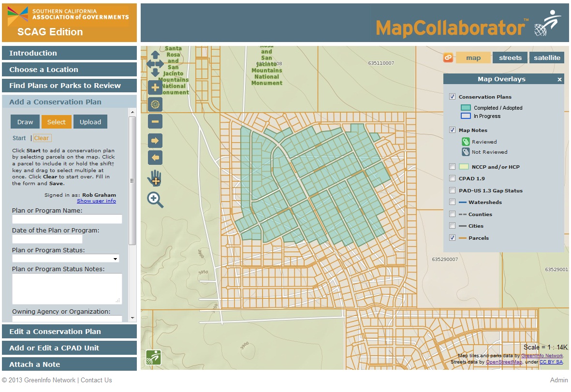Click parcel label 635290007
Viewport: 571px width, 392px height.
click(445, 260)
